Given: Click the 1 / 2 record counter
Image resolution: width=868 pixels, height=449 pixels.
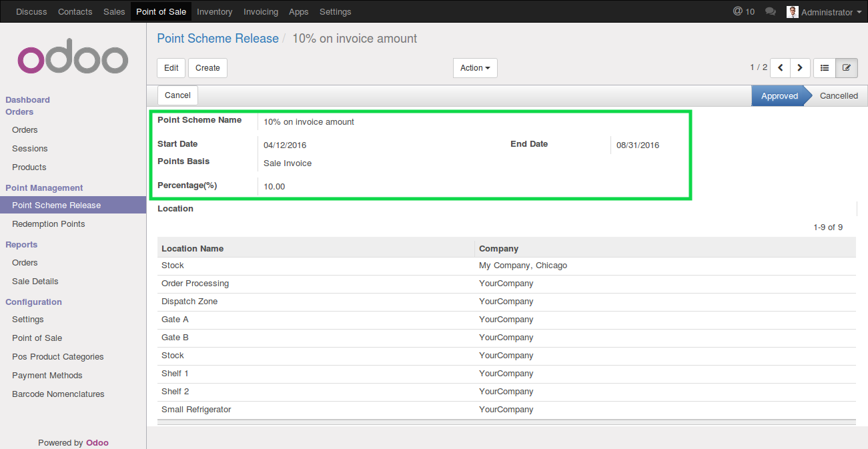Looking at the screenshot, I should (x=759, y=67).
